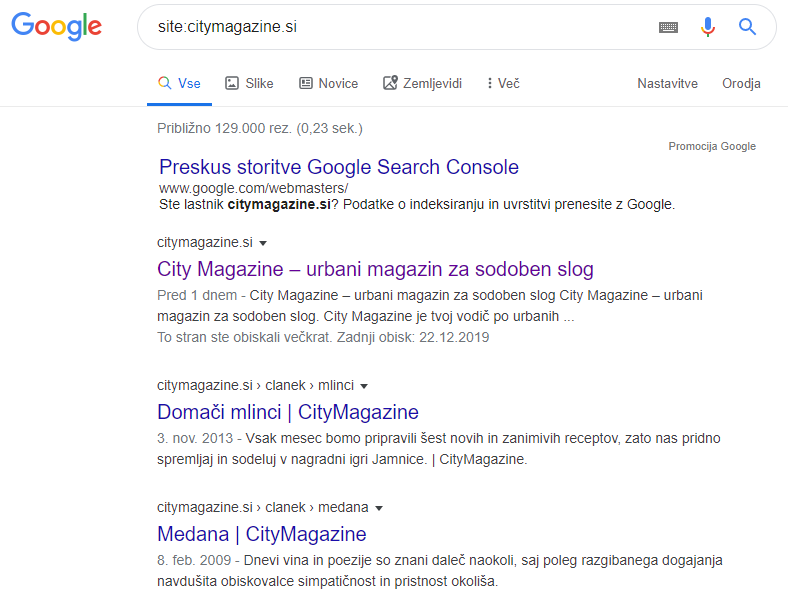Click citymagazine.si › clanek › mlinci breadcrumb
The width and height of the screenshot is (788, 607).
tap(255, 385)
